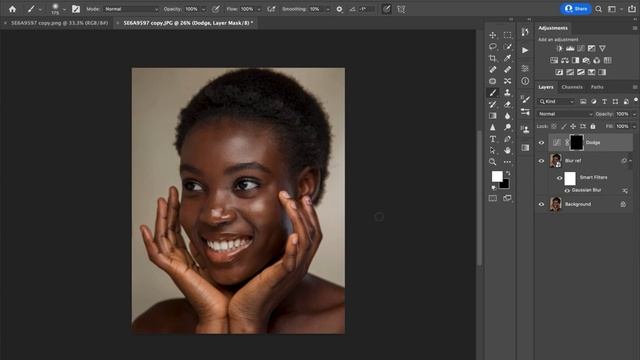640x360 pixels.
Task: Open the layer Fill slider arrow
Action: click(634, 127)
